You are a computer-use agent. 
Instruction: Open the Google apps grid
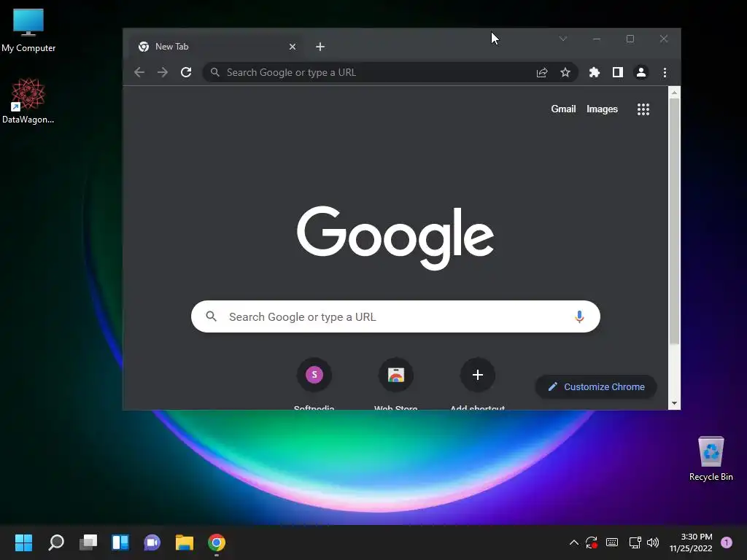coord(643,109)
